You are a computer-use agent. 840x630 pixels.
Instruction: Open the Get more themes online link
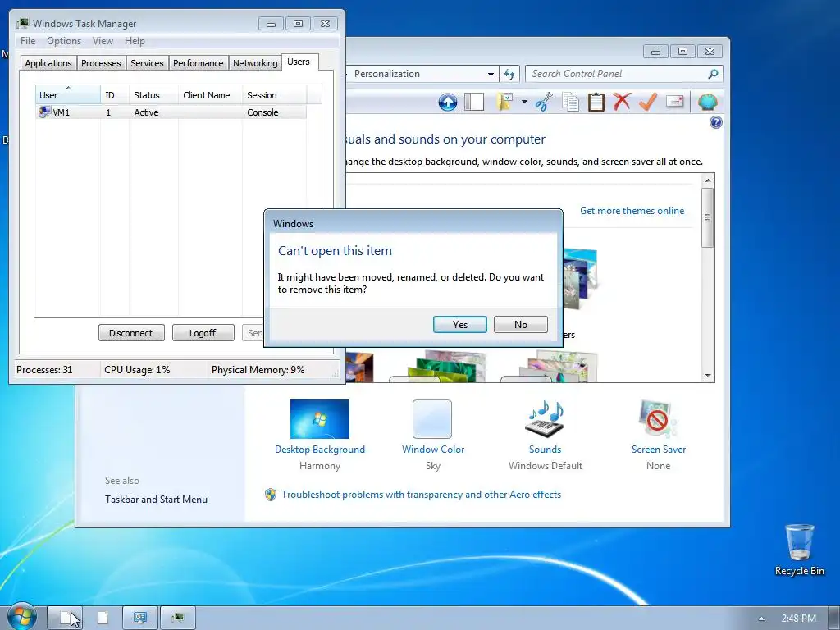click(x=632, y=211)
